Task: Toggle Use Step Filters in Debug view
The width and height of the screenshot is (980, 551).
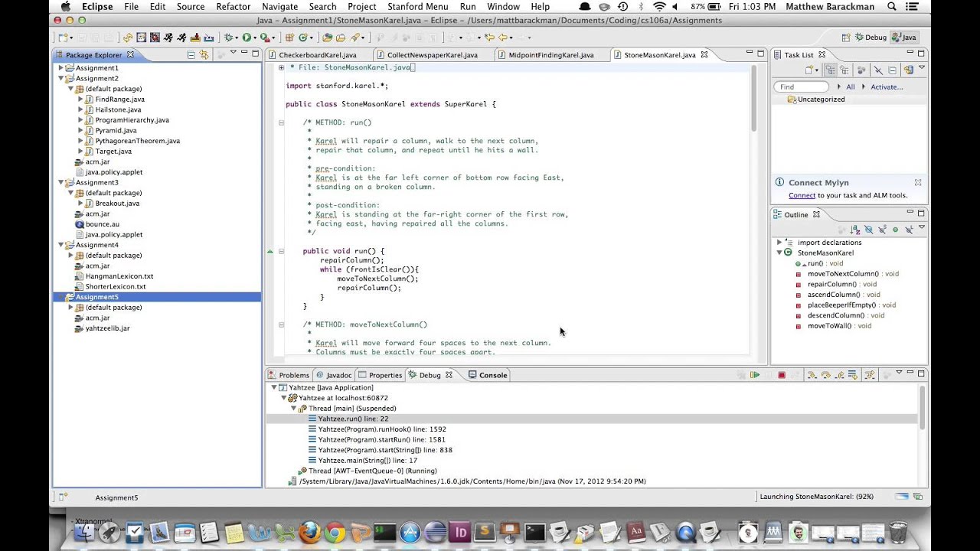Action: click(870, 375)
